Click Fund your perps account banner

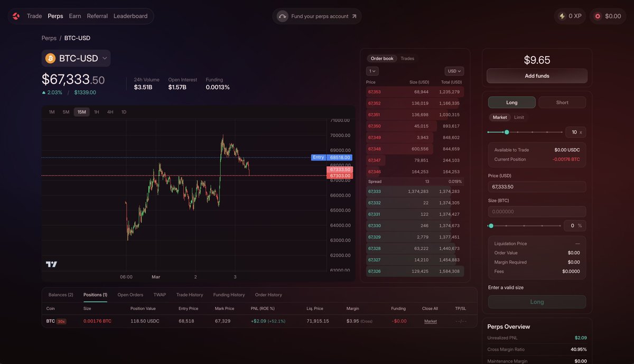coord(317,16)
